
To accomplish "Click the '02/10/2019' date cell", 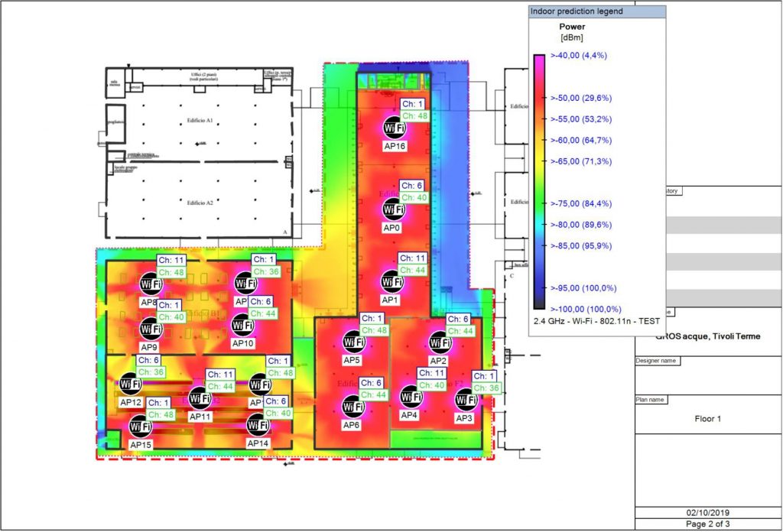I will 707,513.
